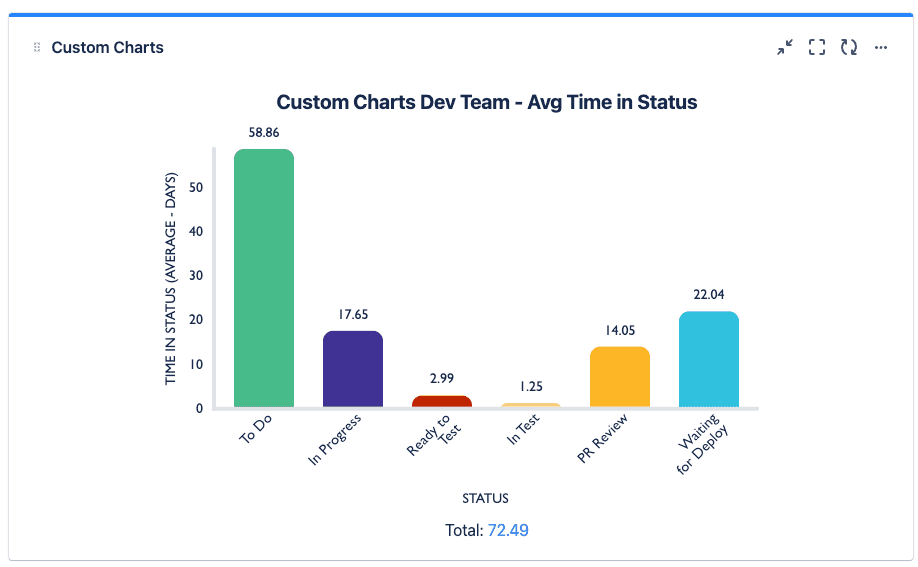Click the STATUS x-axis title
The image size is (918, 567).
coord(486,498)
